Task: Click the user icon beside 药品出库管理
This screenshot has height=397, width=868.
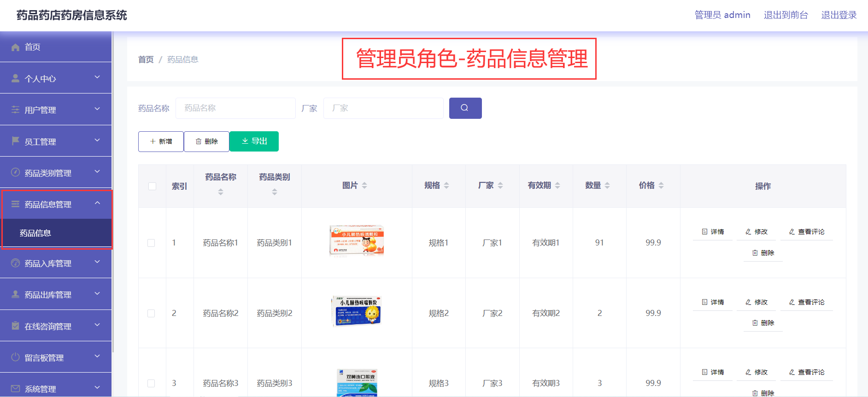Action: pyautogui.click(x=15, y=294)
